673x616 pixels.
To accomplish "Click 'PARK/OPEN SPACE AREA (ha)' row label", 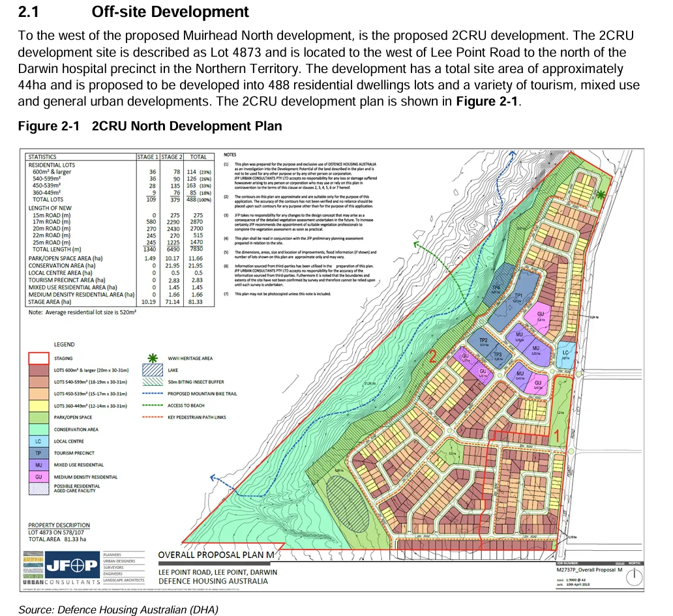I will (x=65, y=258).
